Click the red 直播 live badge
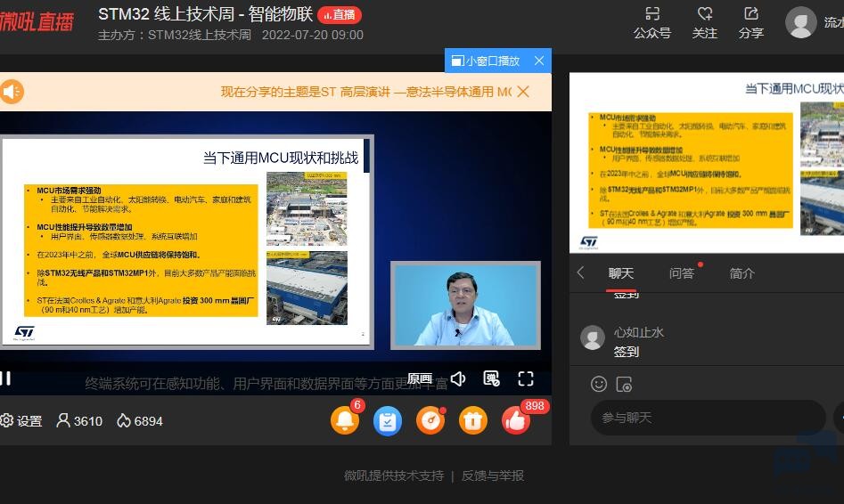The image size is (844, 504). (339, 15)
